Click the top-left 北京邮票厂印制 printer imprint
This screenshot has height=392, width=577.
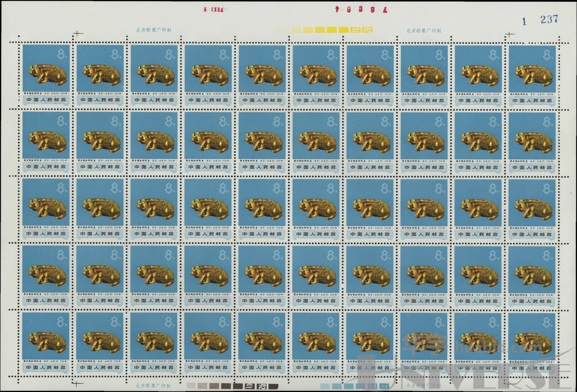click(153, 30)
